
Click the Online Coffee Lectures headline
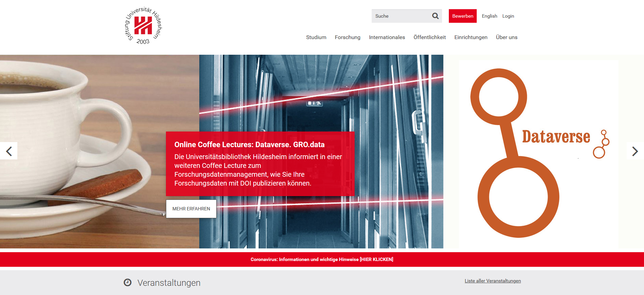click(250, 144)
